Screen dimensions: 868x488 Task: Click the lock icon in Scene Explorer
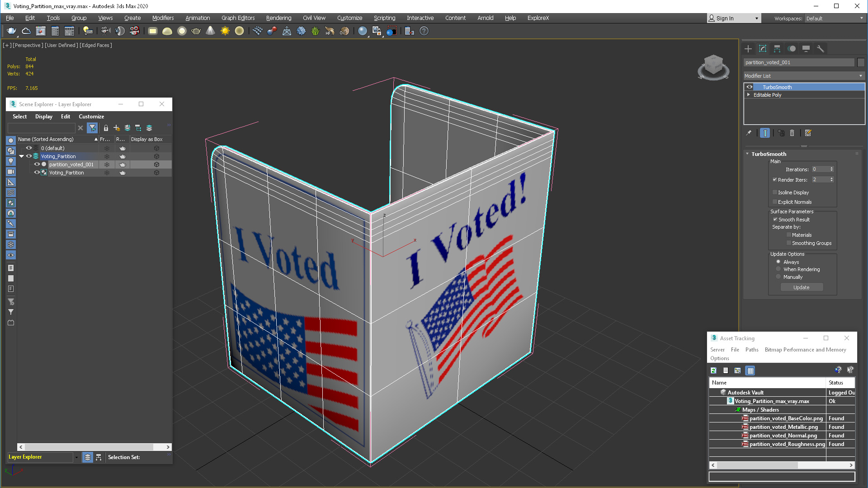[x=106, y=128]
